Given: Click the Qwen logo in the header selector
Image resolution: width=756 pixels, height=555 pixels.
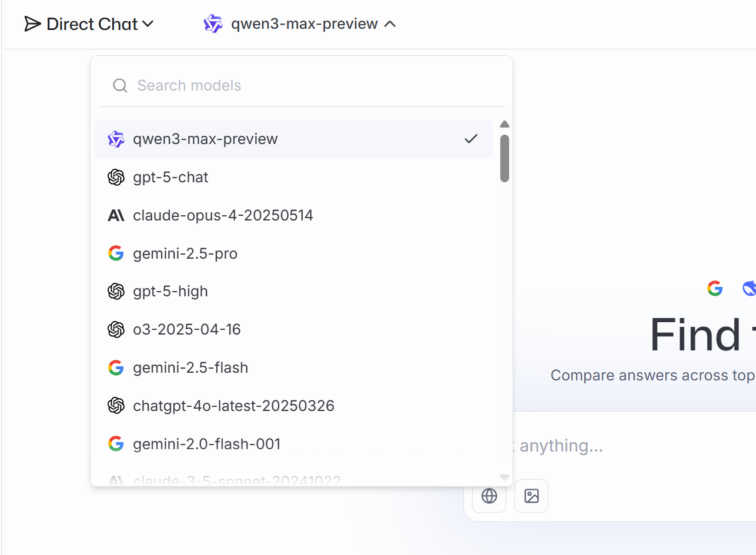Looking at the screenshot, I should coord(213,24).
